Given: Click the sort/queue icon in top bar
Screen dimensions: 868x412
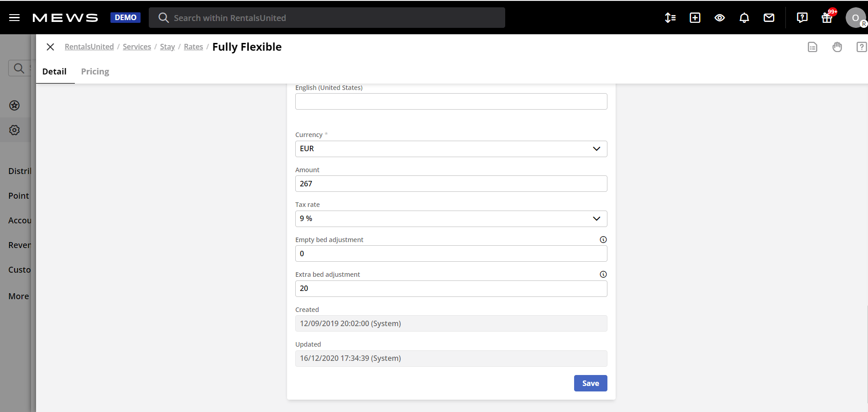Looking at the screenshot, I should pyautogui.click(x=670, y=18).
